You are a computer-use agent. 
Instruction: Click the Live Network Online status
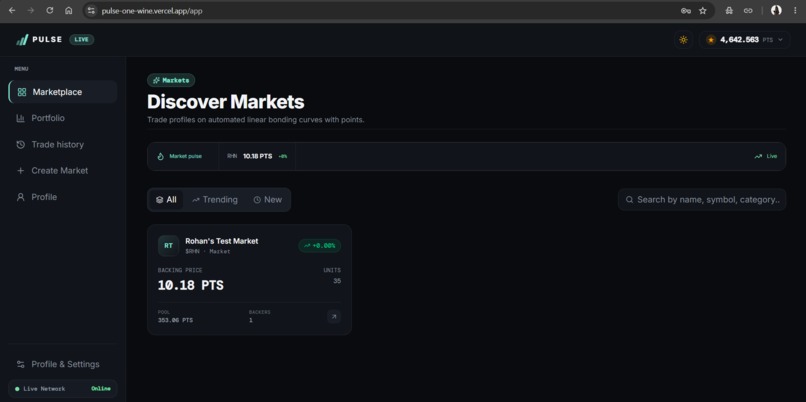(x=63, y=389)
